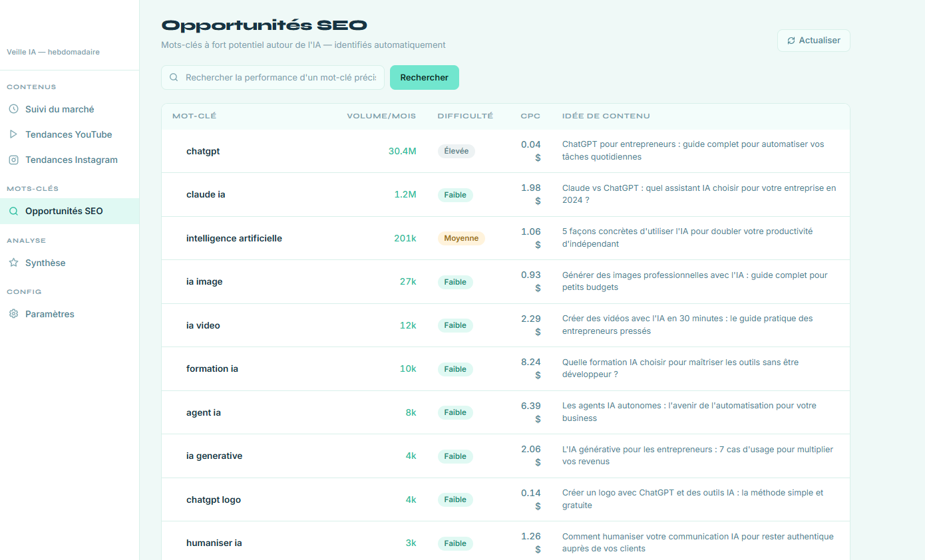Click the Actualiser button
The image size is (925, 560).
pos(813,41)
